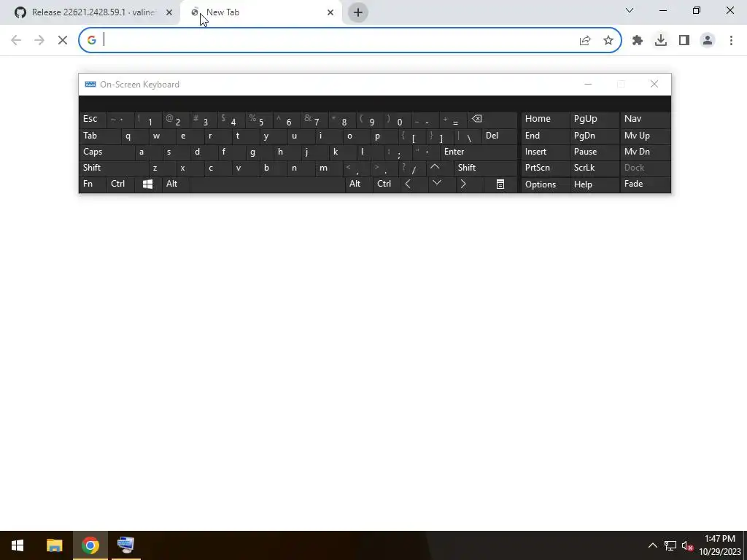Tap the Tab key on keyboard
The image size is (747, 560).
99,136
